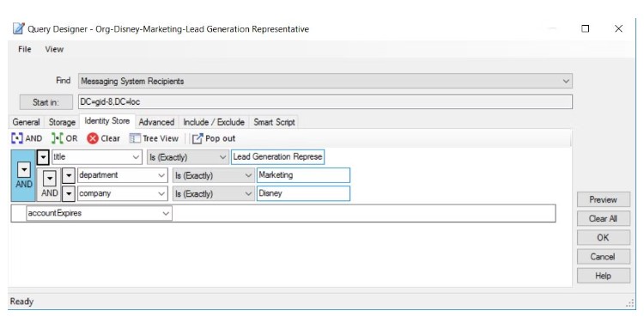The width and height of the screenshot is (644, 329).
Task: Close the Query Designer window
Action: [618, 28]
